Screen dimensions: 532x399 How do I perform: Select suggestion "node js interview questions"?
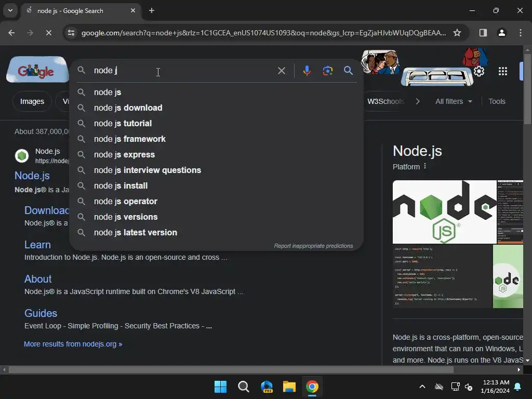click(216, 170)
